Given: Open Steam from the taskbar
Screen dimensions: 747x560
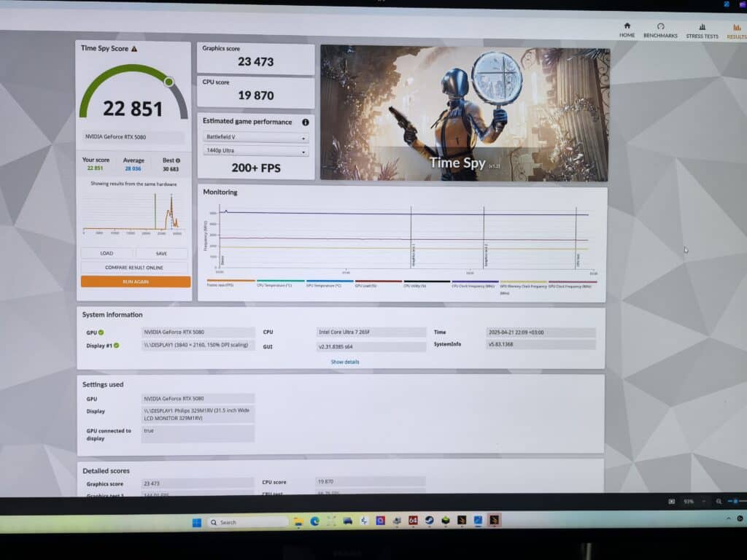Looking at the screenshot, I should [429, 521].
